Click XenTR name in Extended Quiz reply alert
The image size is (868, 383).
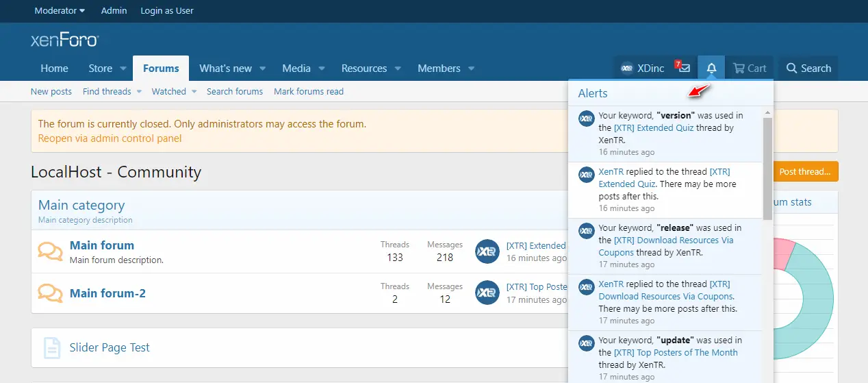coord(611,171)
